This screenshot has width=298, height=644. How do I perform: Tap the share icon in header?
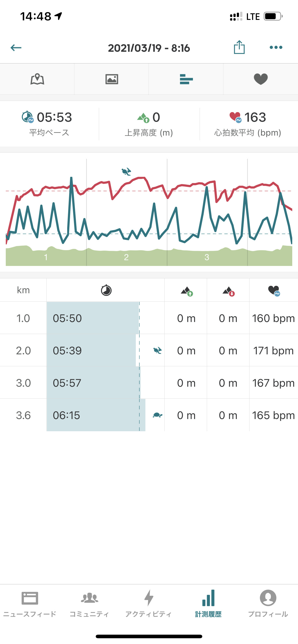point(239,47)
